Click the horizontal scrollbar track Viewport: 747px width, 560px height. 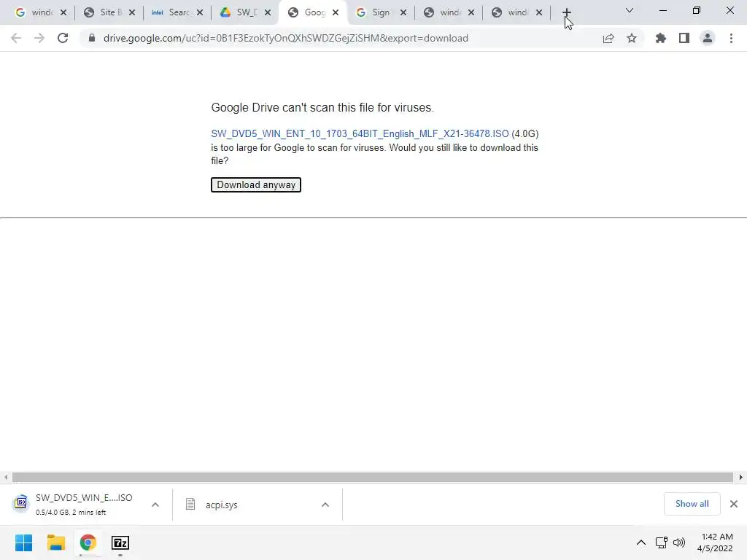click(372, 477)
